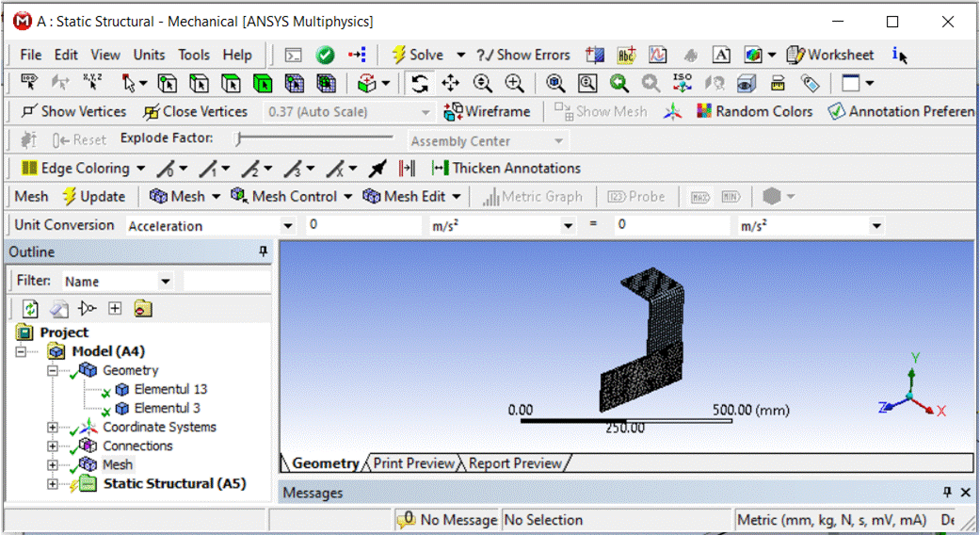Viewport: 980px width, 535px height.
Task: Open the Worksheet view
Action: [x=830, y=55]
